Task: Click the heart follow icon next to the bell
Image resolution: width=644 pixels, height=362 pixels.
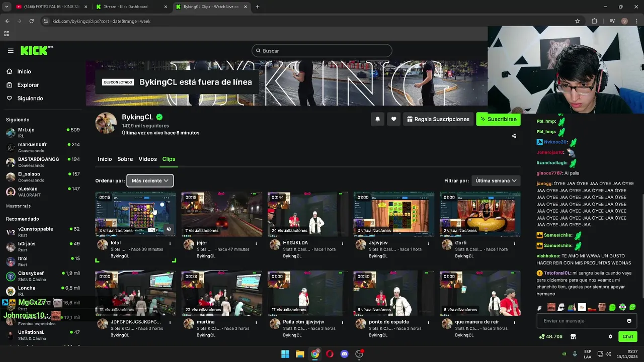Action: (x=393, y=119)
